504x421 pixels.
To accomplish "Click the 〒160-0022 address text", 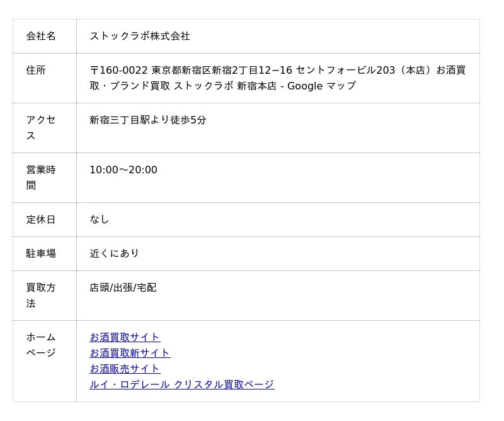I will [119, 71].
